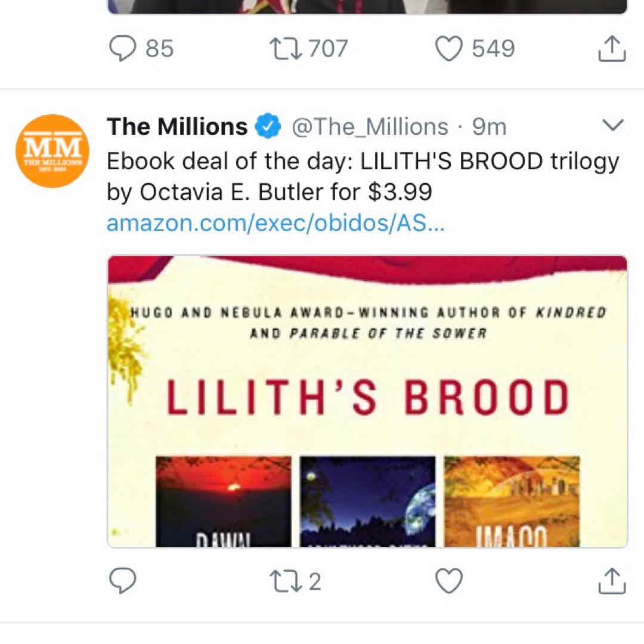644x644 pixels.
Task: Tap the @The_Millions handle
Action: pos(369,126)
